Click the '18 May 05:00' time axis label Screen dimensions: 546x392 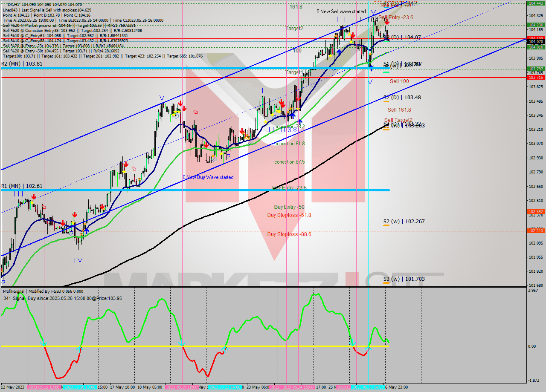pyautogui.click(x=150, y=387)
